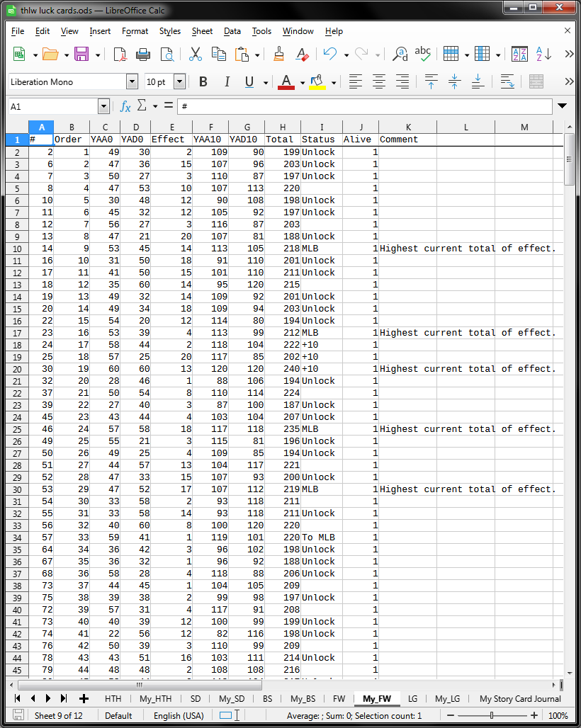
Task: Open the undo history dropdown
Action: click(346, 55)
